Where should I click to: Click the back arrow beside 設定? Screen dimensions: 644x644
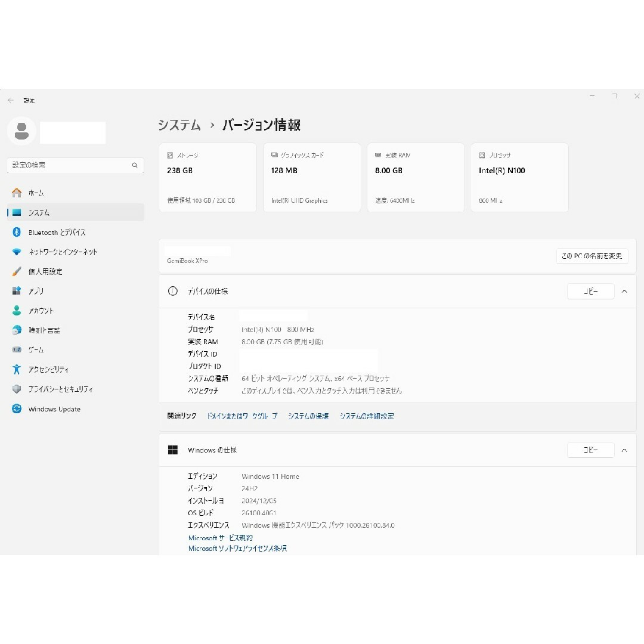(11, 100)
